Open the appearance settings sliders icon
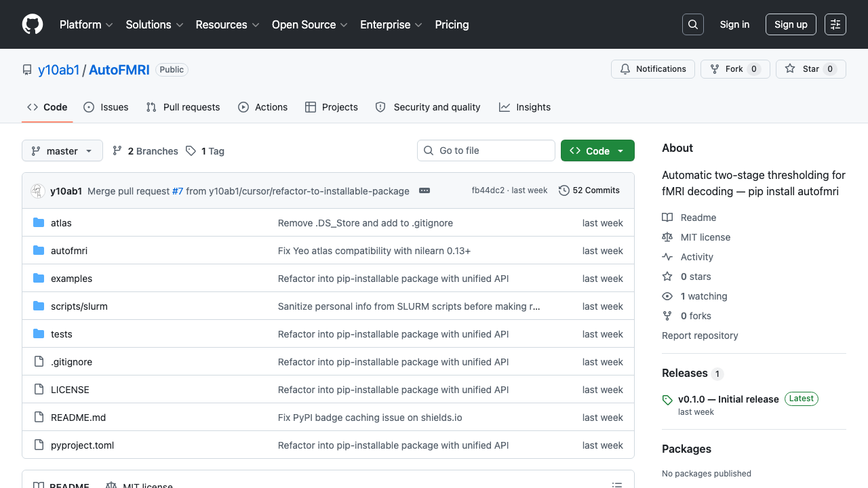The height and width of the screenshot is (488, 868). 835,24
